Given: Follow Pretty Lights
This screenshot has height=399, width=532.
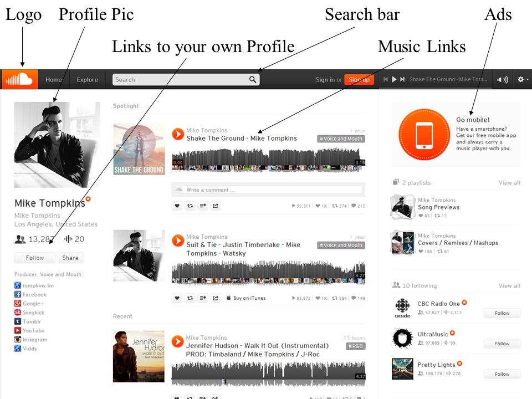Looking at the screenshot, I should [502, 374].
